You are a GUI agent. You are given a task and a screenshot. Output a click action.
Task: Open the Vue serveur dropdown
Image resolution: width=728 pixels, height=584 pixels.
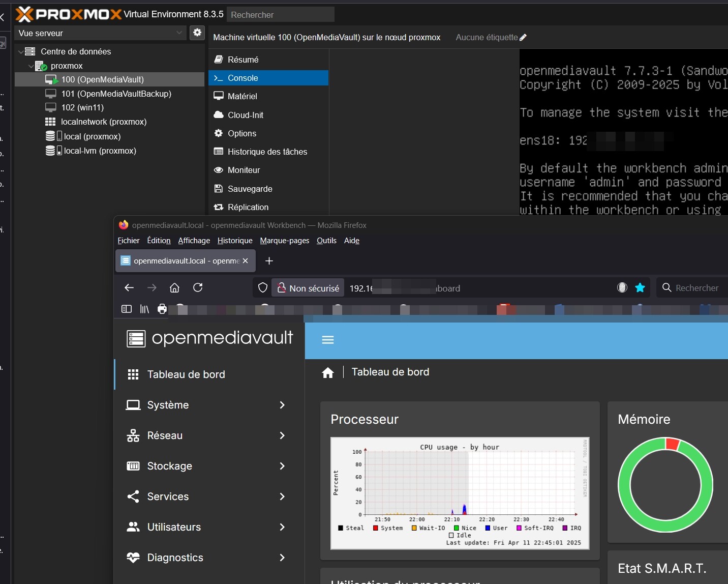pyautogui.click(x=100, y=33)
